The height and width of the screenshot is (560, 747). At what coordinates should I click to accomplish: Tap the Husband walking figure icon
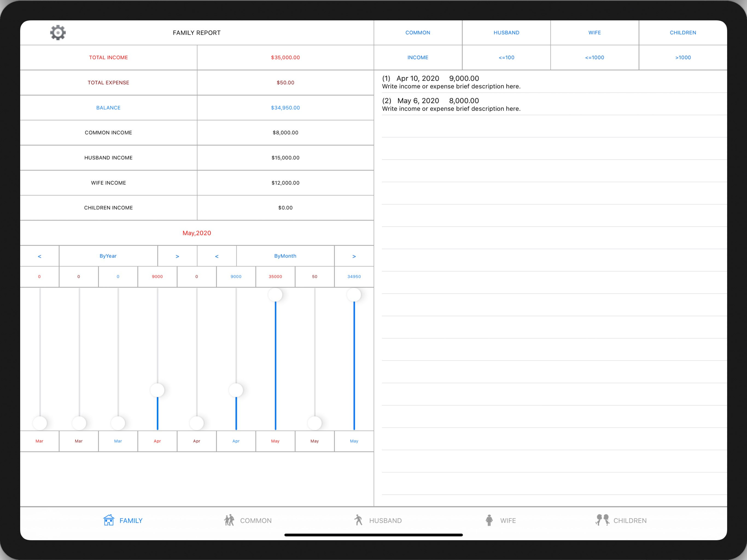point(358,520)
